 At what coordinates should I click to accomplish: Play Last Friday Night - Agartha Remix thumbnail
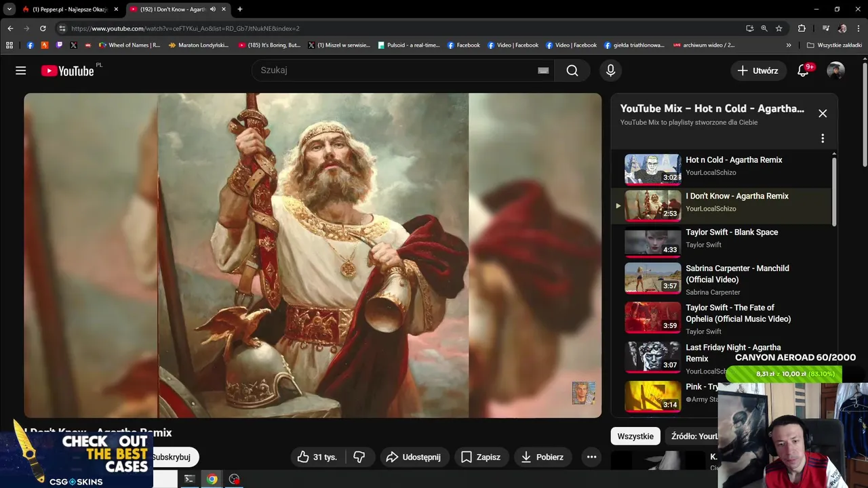click(652, 357)
